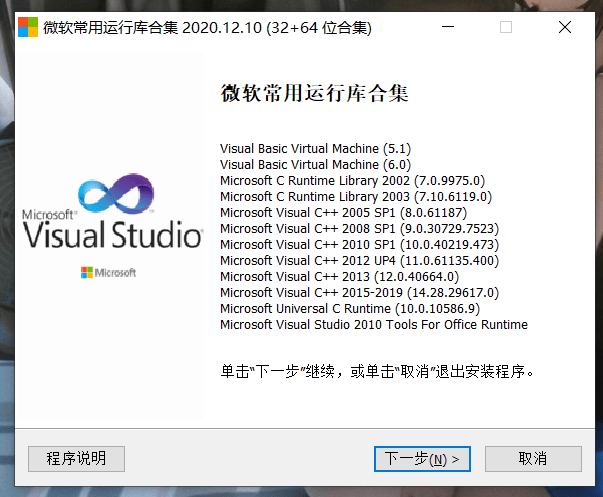This screenshot has width=603, height=497.
Task: Click the Microsoft C Runtime Library 2003 entry
Action: (x=356, y=197)
